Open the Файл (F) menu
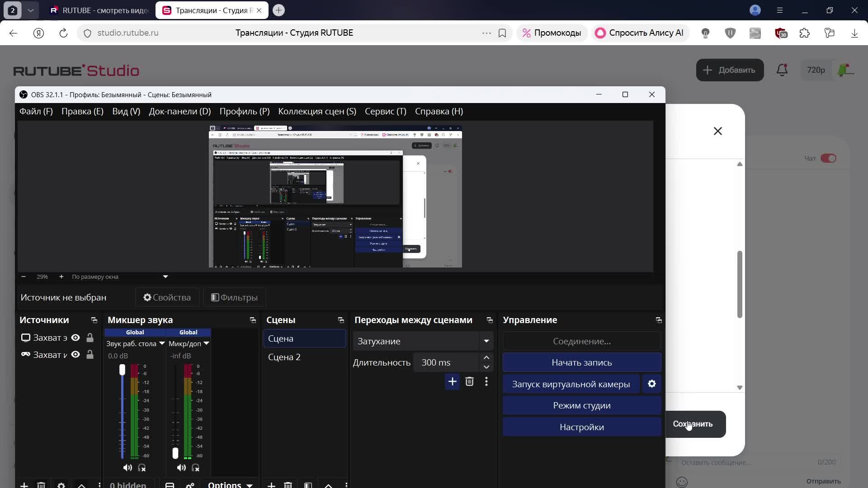This screenshot has height=488, width=868. (x=36, y=111)
